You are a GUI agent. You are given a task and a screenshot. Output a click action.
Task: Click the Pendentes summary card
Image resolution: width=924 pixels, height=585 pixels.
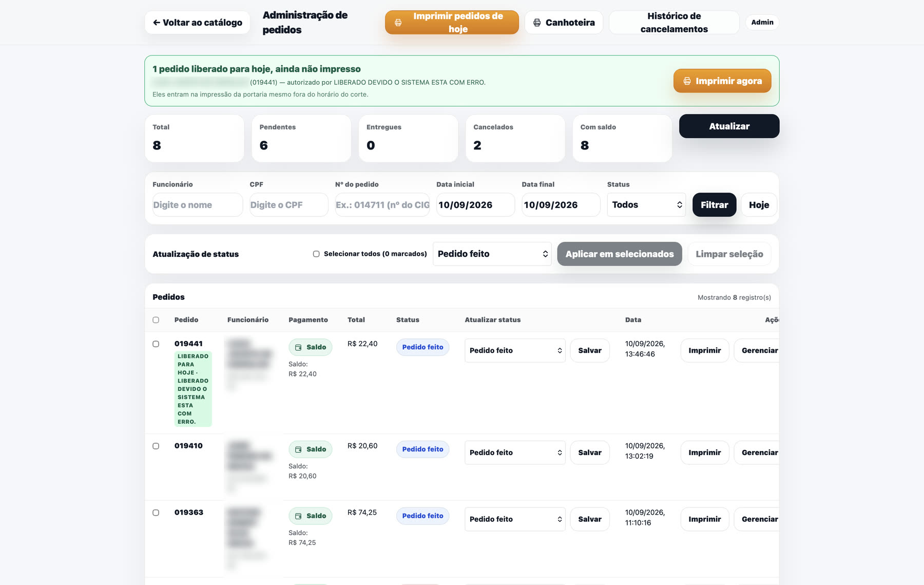(301, 139)
